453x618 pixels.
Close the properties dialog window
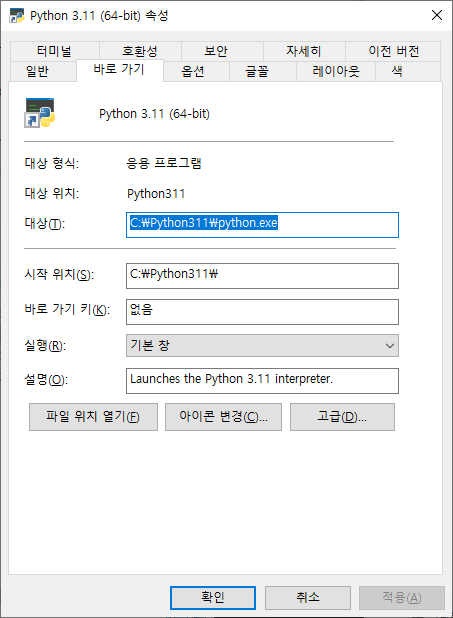click(x=437, y=15)
